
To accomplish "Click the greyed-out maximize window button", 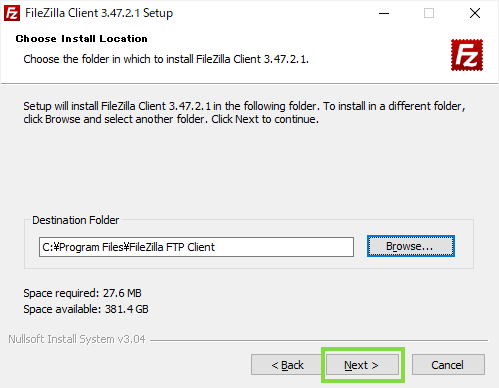I will tap(429, 13).
